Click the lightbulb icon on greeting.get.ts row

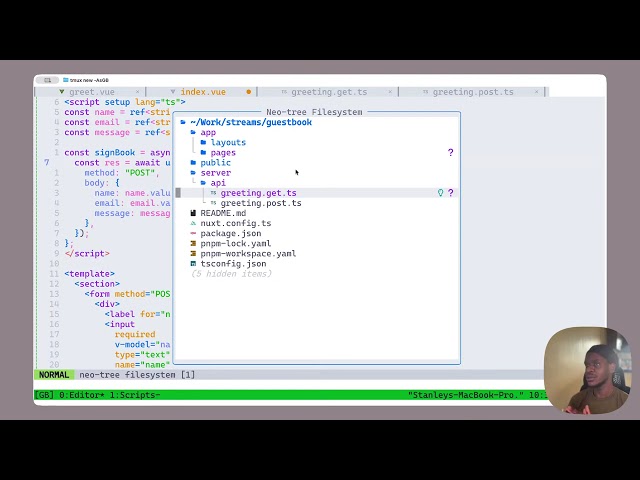[440, 193]
